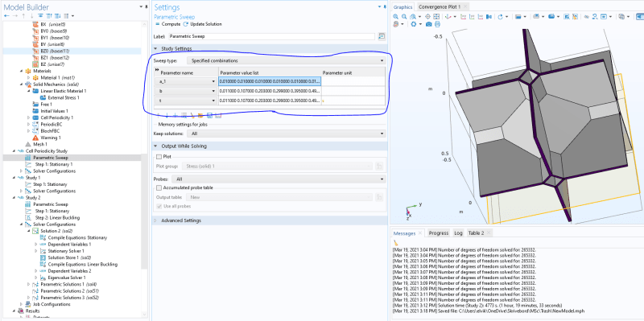This screenshot has height=321, width=644.
Task: Open the t parameter name dropdown
Action: coord(213,101)
